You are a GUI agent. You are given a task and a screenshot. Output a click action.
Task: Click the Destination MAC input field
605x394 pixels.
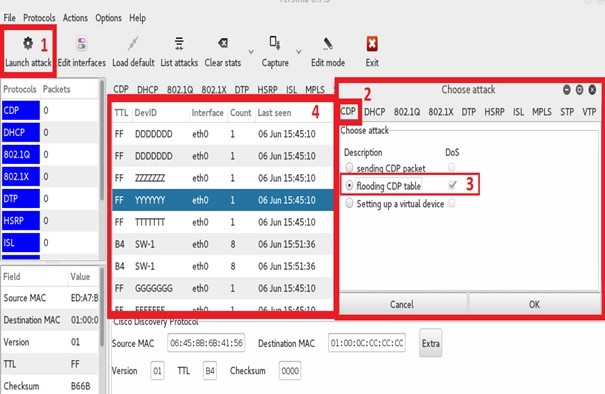367,343
